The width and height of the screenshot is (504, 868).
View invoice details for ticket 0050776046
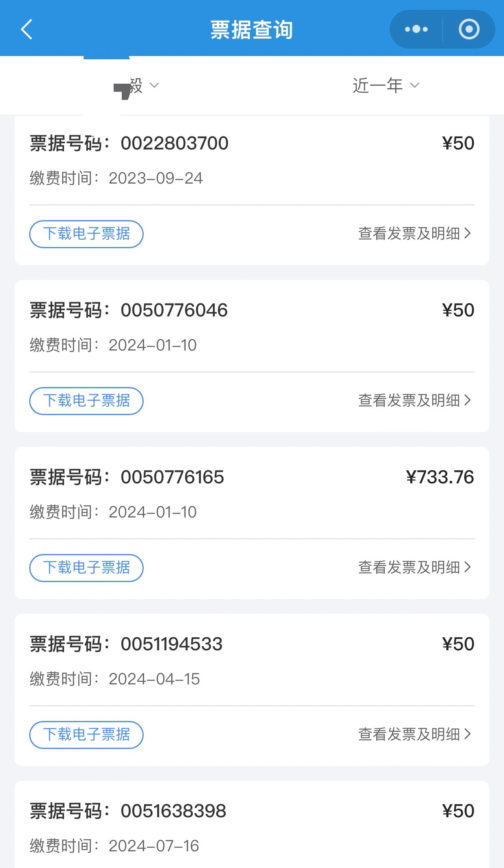tap(414, 400)
